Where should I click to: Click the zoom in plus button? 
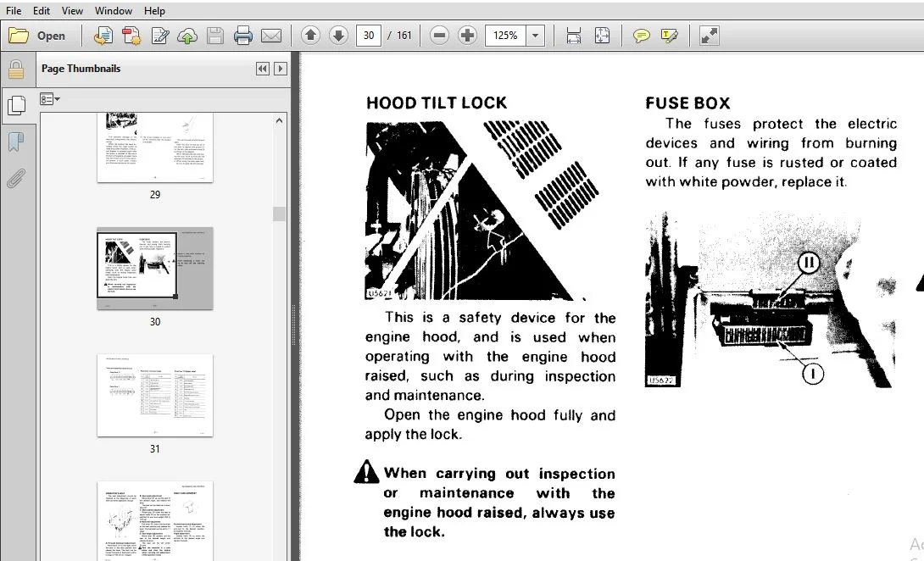click(467, 36)
